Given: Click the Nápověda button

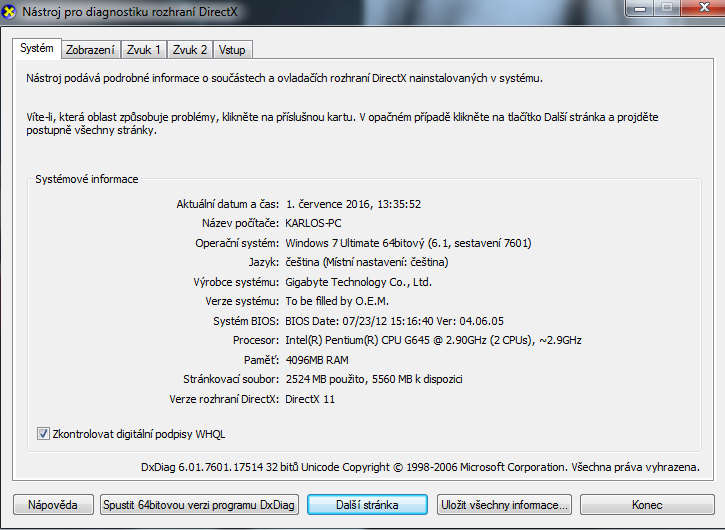Looking at the screenshot, I should 53,505.
